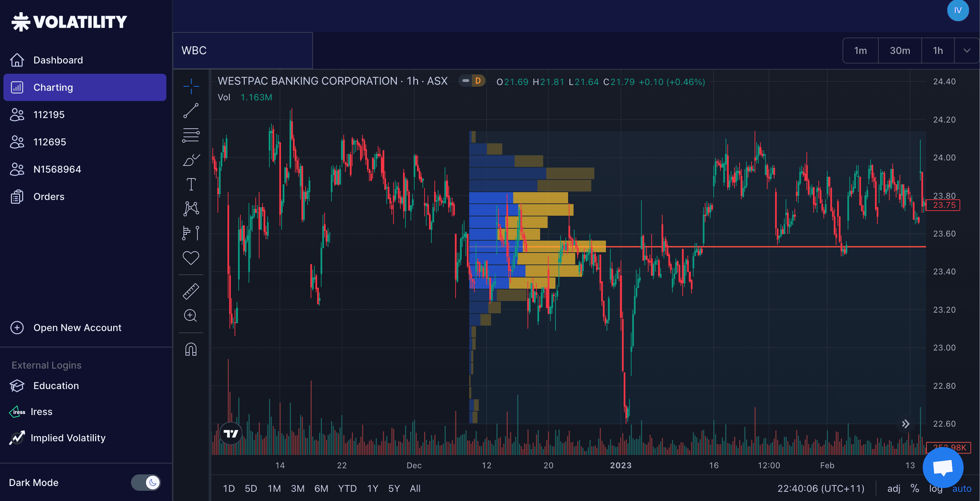This screenshot has width=980, height=501.
Task: Enable magnet snapping mode
Action: click(191, 349)
